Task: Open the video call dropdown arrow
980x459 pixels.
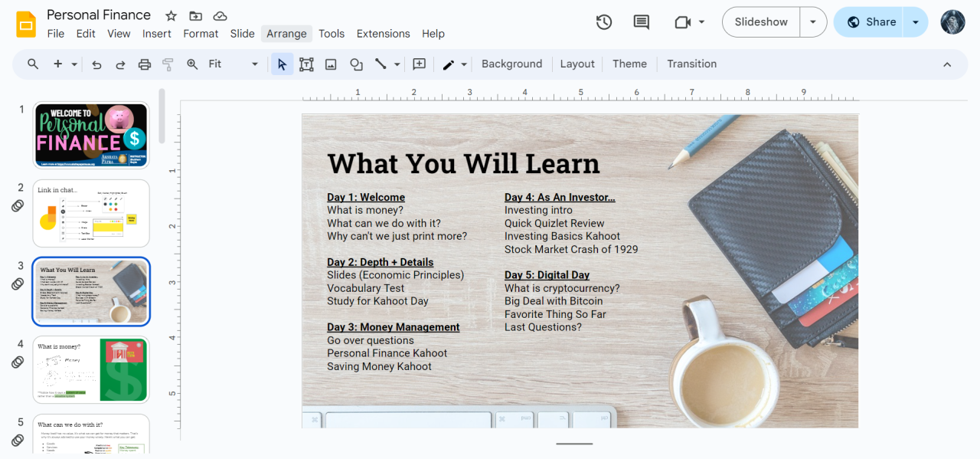Action: (701, 22)
